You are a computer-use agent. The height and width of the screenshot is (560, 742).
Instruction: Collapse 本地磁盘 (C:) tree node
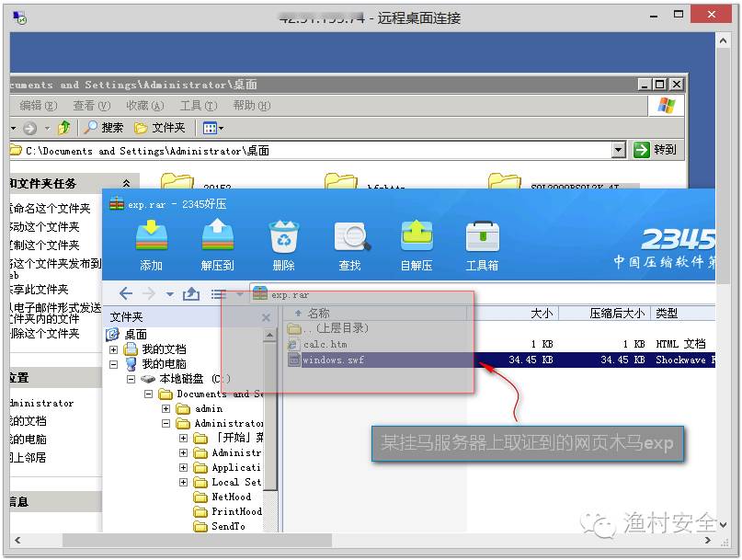pos(131,379)
